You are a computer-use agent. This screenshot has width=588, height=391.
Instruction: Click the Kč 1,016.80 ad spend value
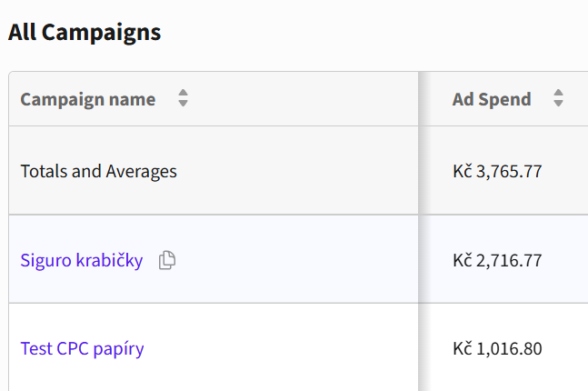point(497,349)
